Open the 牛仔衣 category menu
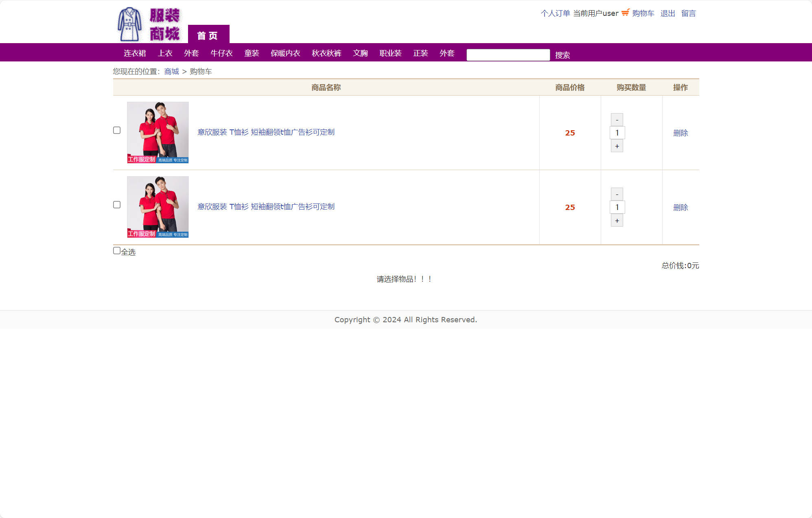 (221, 53)
